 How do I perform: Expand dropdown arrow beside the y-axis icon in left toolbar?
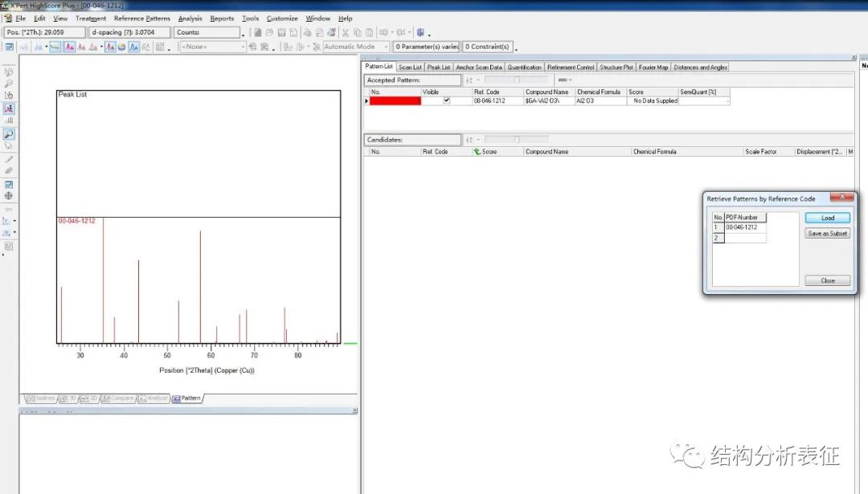pos(14,221)
